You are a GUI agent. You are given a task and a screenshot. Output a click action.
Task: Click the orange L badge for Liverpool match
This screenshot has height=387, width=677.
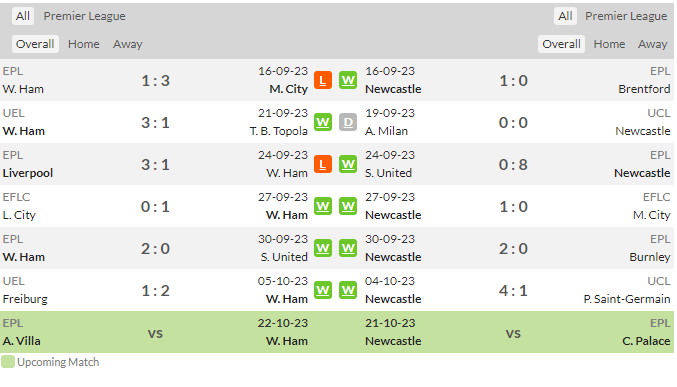click(323, 164)
